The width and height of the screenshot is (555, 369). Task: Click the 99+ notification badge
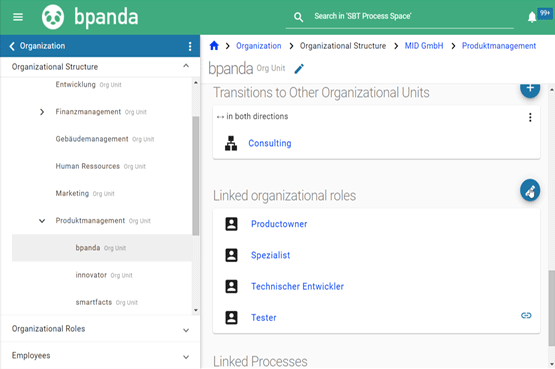(x=544, y=13)
